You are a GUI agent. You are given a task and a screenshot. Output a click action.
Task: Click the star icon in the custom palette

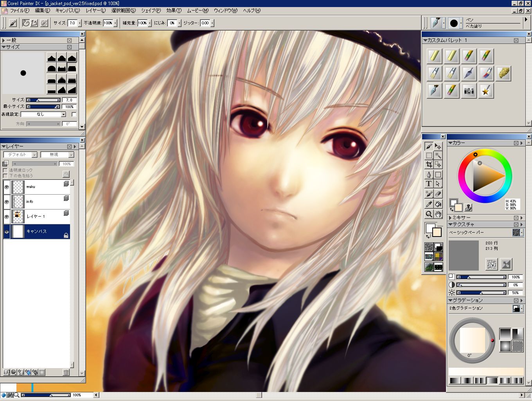486,91
